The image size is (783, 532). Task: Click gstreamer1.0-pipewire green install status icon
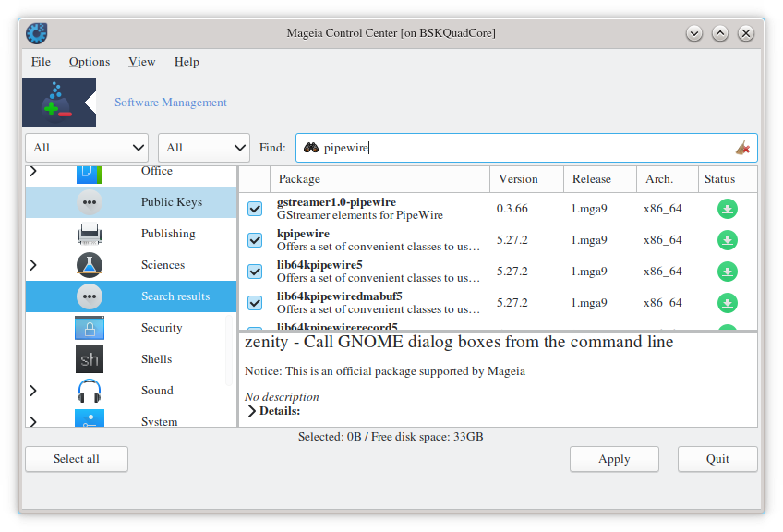[728, 209]
